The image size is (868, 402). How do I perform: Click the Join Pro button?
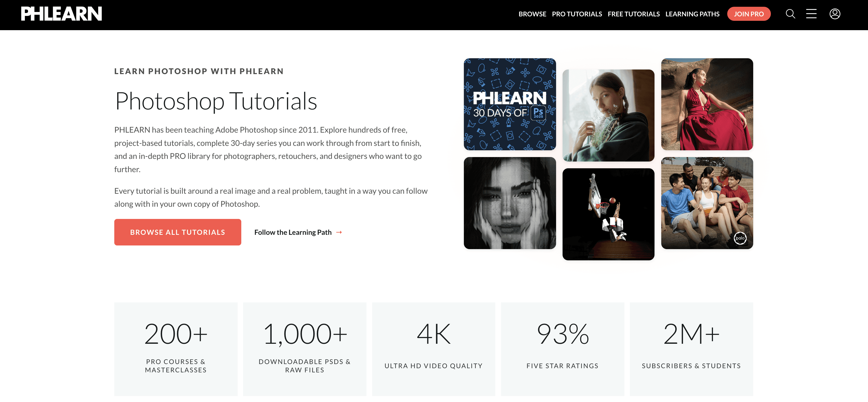[x=749, y=14]
